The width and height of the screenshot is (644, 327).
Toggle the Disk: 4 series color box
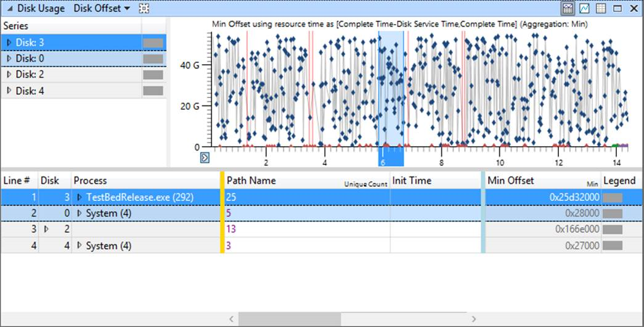click(x=153, y=91)
